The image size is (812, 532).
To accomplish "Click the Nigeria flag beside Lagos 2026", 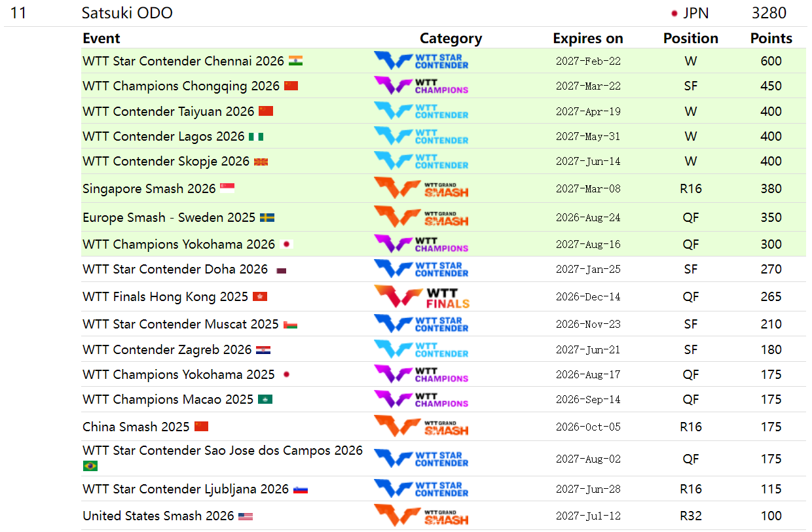I will (256, 137).
